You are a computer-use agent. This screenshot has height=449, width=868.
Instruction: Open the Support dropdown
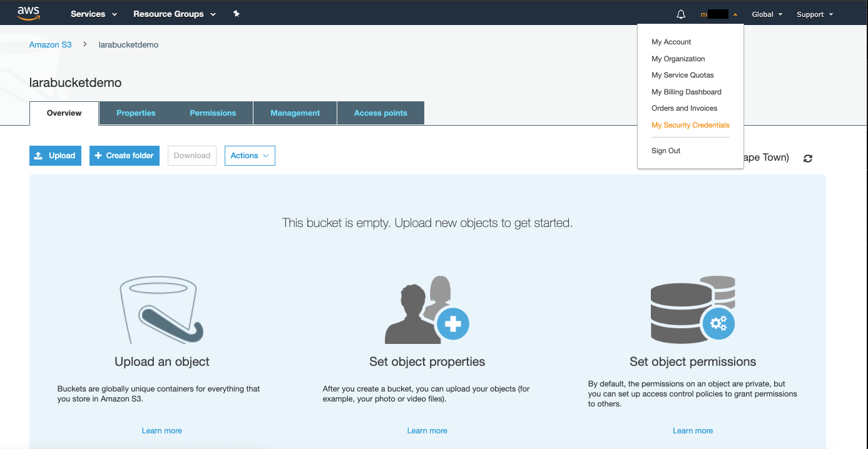[x=814, y=14]
